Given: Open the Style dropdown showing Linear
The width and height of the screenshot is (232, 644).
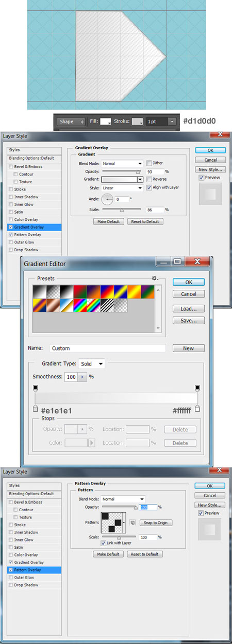Looking at the screenshot, I should [122, 188].
